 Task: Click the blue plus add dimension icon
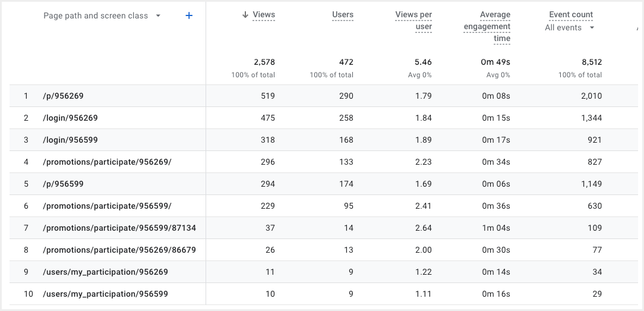tap(189, 16)
